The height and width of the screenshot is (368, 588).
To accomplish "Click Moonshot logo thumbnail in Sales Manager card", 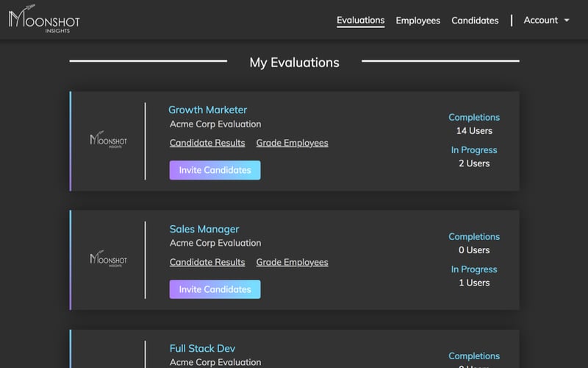I will pyautogui.click(x=108, y=259).
